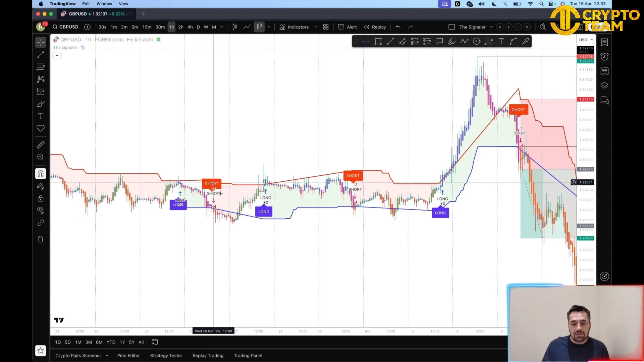Open the GBPUSD symbol search
The height and width of the screenshot is (362, 644).
(66, 27)
